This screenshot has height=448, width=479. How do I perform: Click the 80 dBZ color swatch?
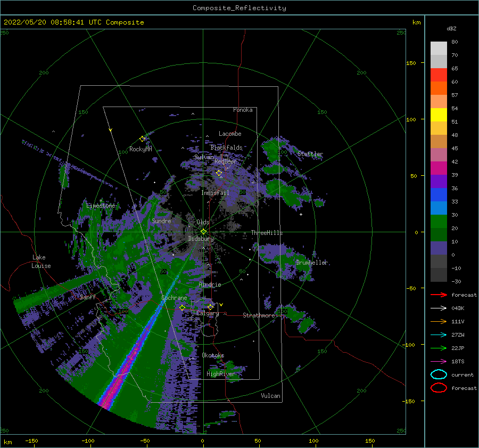pos(439,48)
